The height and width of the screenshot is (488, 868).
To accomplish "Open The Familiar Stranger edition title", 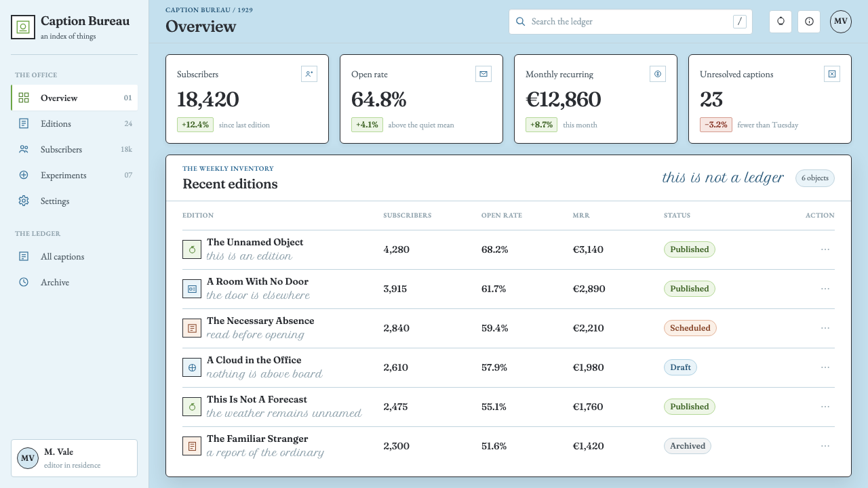I will pyautogui.click(x=258, y=439).
